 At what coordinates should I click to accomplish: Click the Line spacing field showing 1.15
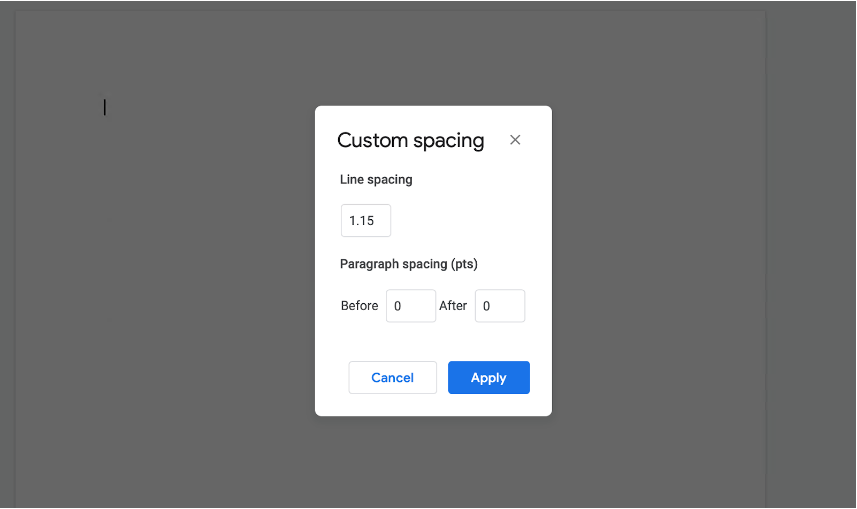tap(366, 220)
